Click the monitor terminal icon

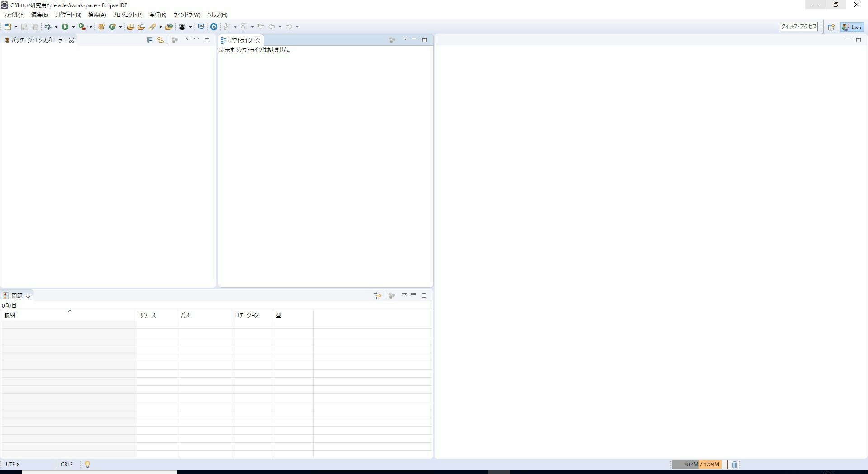pos(202,27)
